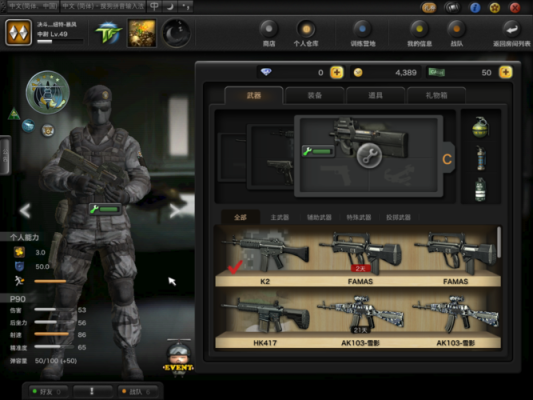Click the gold coin currency icon
Image resolution: width=533 pixels, height=400 pixels.
(x=358, y=72)
